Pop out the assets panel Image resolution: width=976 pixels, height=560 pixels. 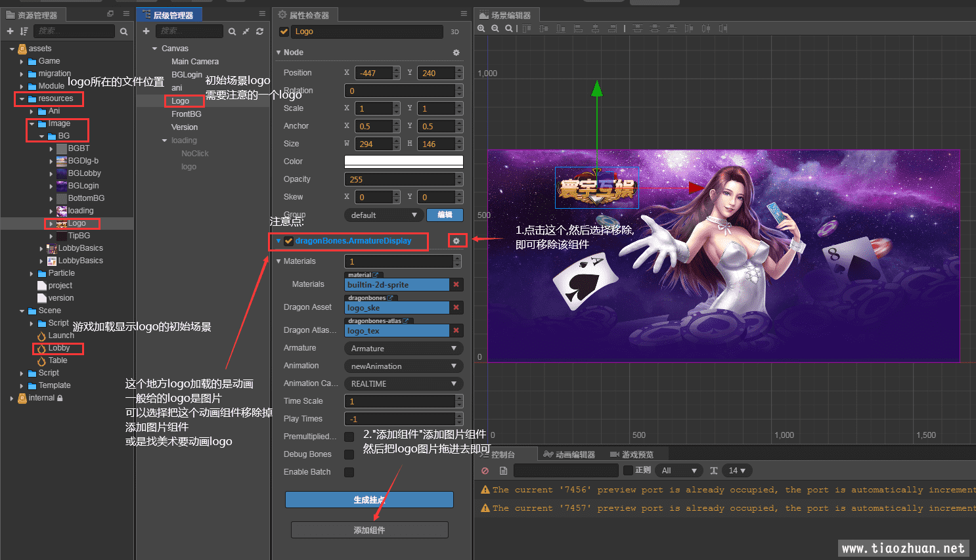pyautogui.click(x=110, y=14)
